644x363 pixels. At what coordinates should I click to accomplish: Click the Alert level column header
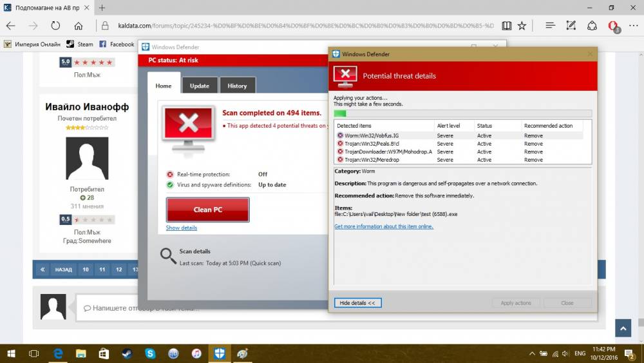point(454,126)
